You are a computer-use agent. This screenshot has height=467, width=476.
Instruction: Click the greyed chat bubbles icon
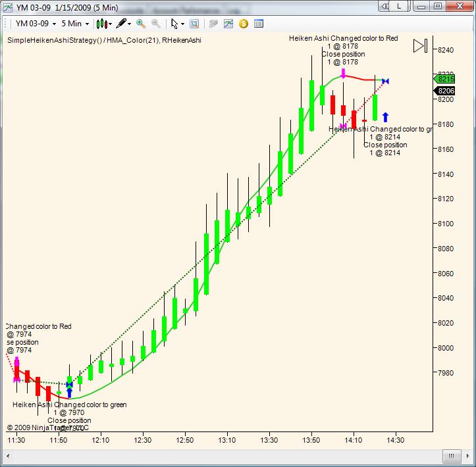[x=213, y=24]
